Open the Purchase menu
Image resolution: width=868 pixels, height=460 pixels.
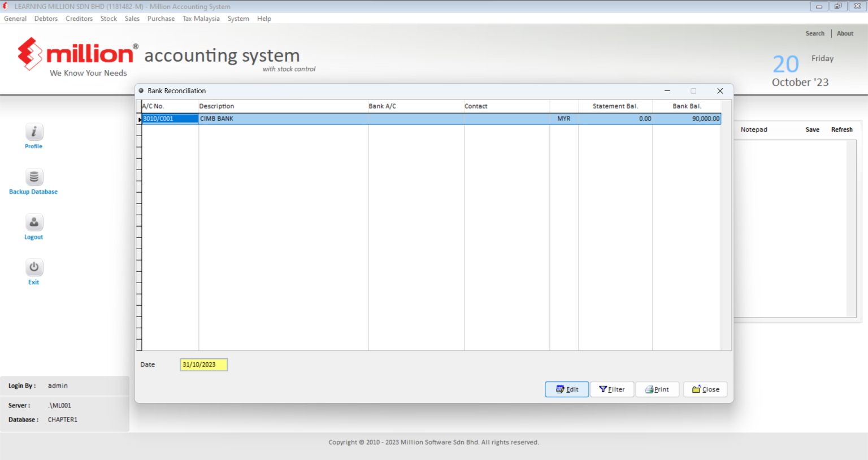(x=161, y=19)
